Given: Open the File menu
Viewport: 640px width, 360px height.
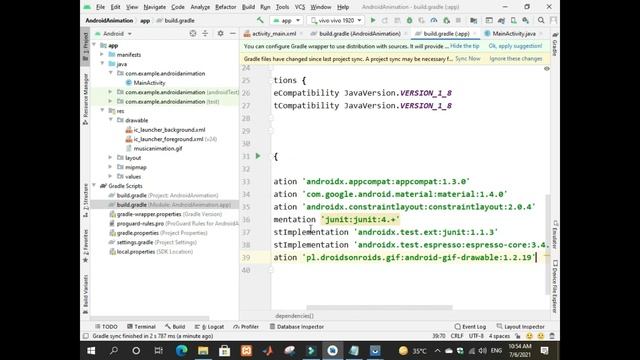Looking at the screenshot, I should click(100, 7).
